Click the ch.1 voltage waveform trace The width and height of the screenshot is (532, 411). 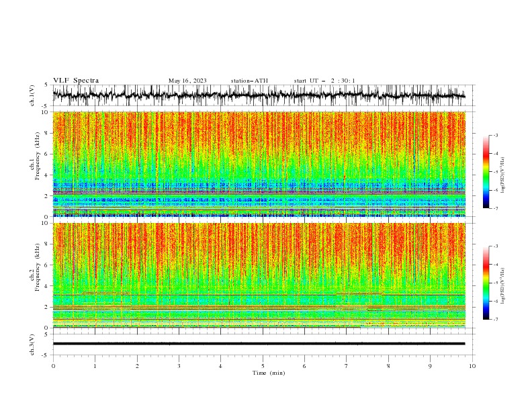259,95
